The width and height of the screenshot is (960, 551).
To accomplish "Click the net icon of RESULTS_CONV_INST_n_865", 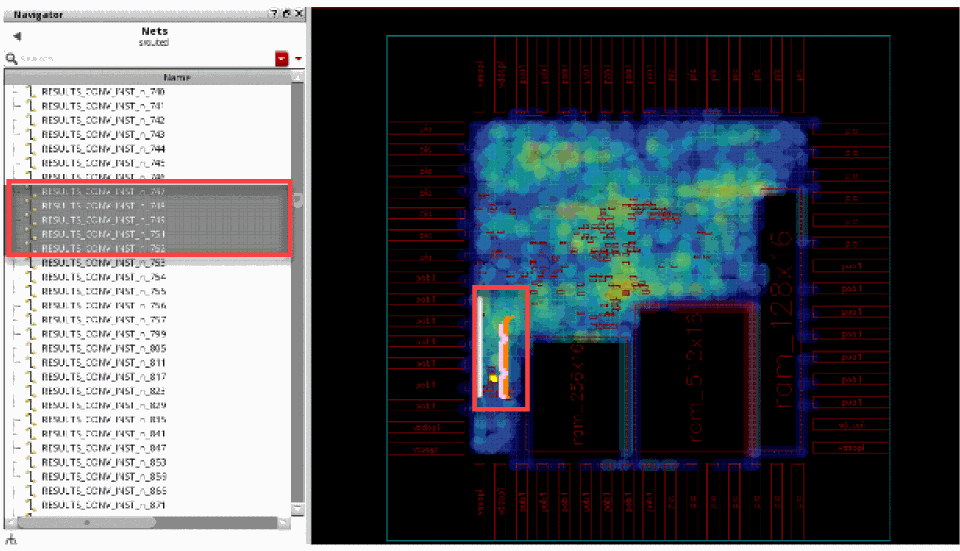I will click(31, 490).
